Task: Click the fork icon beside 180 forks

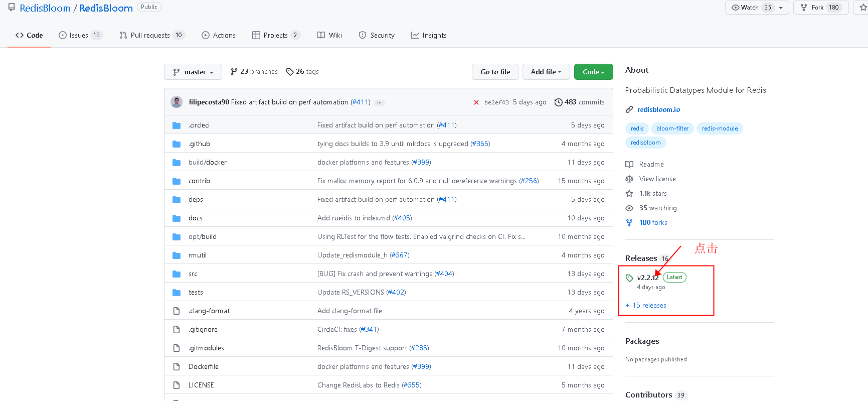Action: pos(629,223)
